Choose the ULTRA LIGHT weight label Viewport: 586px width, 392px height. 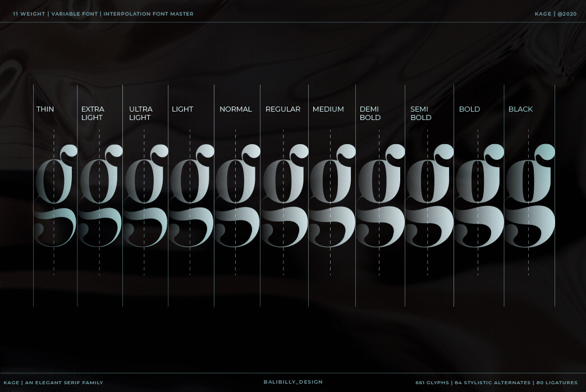140,113
